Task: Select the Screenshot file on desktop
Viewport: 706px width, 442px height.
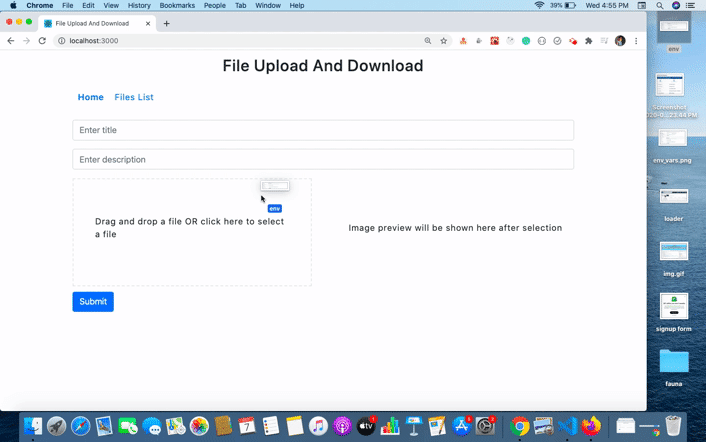Action: 671,95
